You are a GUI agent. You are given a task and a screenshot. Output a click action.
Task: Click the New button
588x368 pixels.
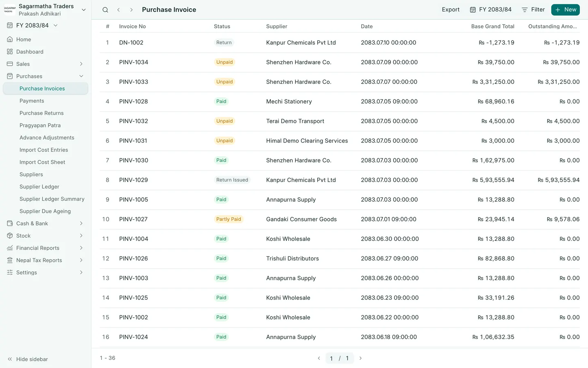pos(566,10)
